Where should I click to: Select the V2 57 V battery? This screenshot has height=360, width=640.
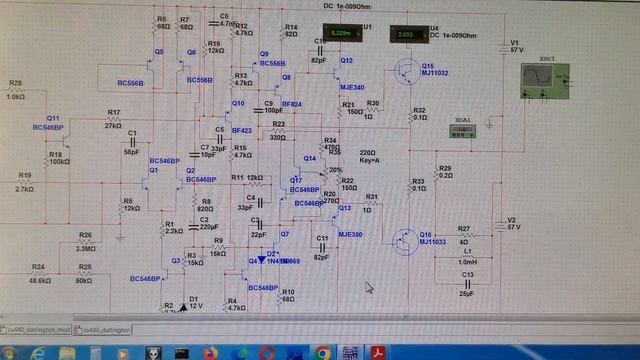(x=500, y=226)
